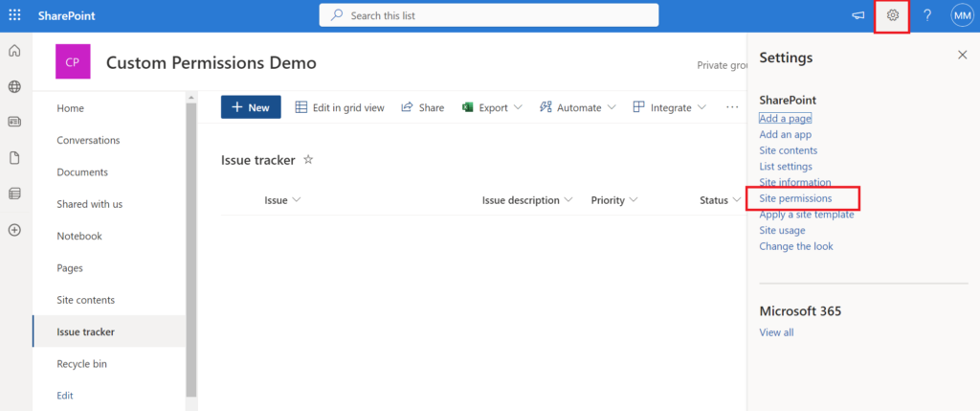Screen dimensions: 980x411
Task: Open the Priority column header menu
Action: coord(613,200)
